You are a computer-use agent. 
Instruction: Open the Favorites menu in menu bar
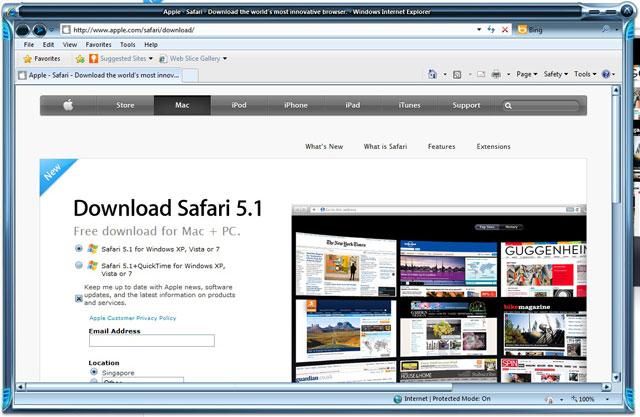(x=98, y=45)
